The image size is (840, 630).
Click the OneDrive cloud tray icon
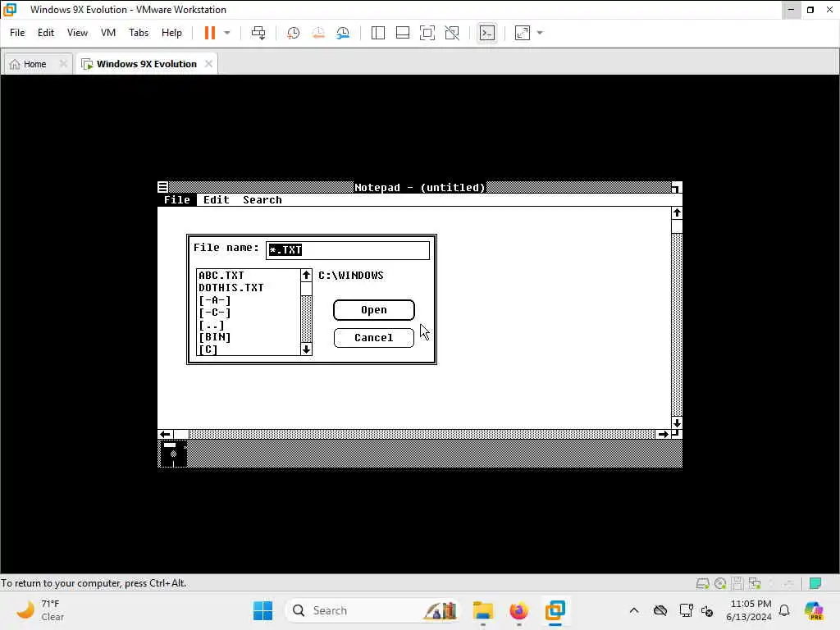660,610
